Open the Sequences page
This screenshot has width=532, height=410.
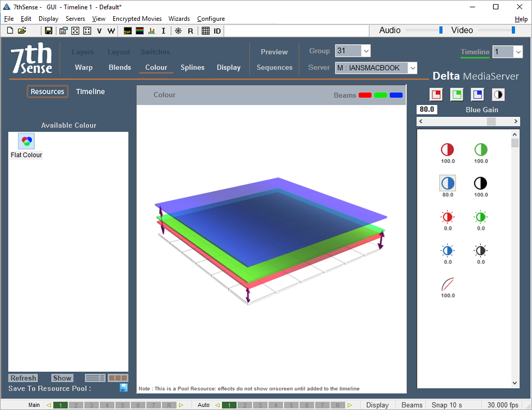(x=274, y=67)
